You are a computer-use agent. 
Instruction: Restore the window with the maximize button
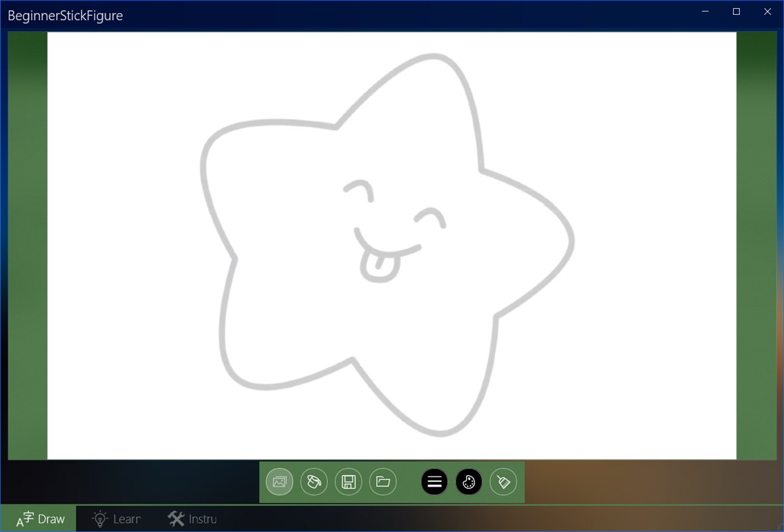pos(736,11)
